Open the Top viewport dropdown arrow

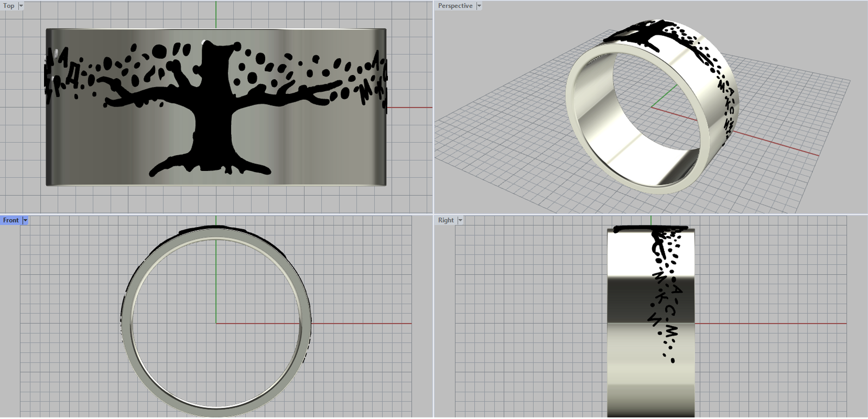click(x=21, y=6)
